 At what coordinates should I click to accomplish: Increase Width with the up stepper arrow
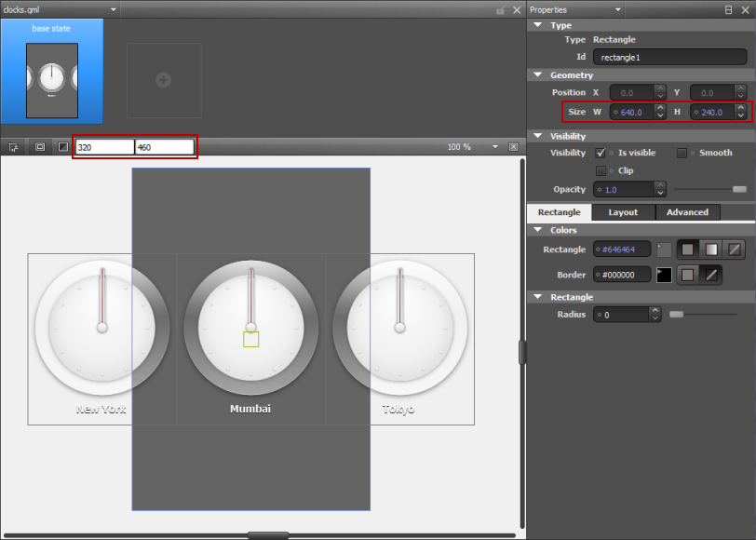point(660,108)
